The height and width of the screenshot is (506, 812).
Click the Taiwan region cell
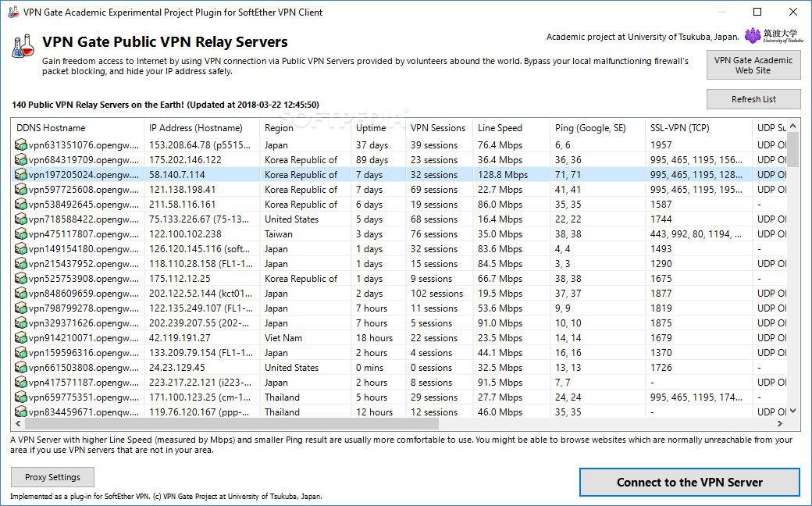(x=279, y=234)
